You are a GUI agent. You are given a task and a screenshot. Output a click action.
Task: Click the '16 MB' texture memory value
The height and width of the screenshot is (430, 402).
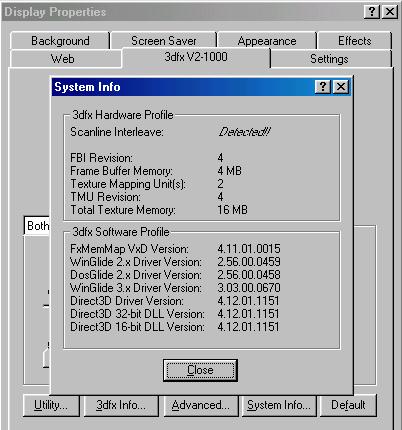click(232, 210)
